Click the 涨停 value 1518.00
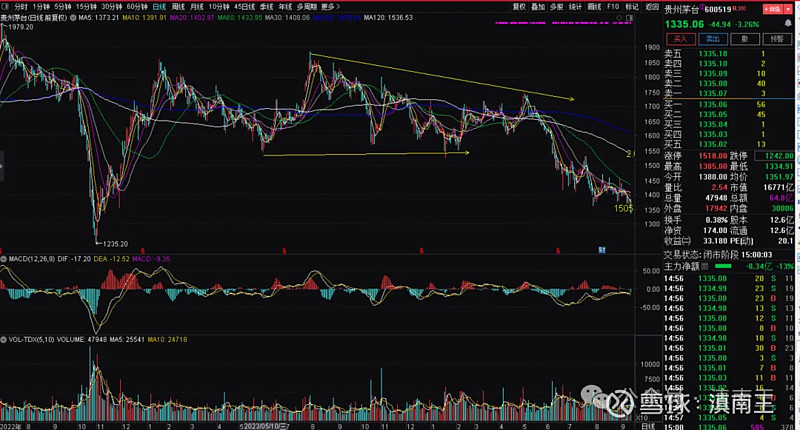 point(713,156)
